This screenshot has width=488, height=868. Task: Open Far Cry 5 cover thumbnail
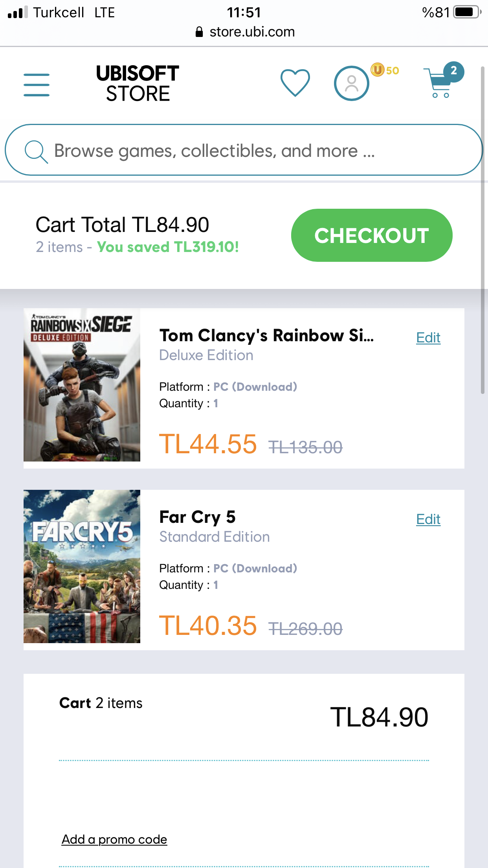82,566
